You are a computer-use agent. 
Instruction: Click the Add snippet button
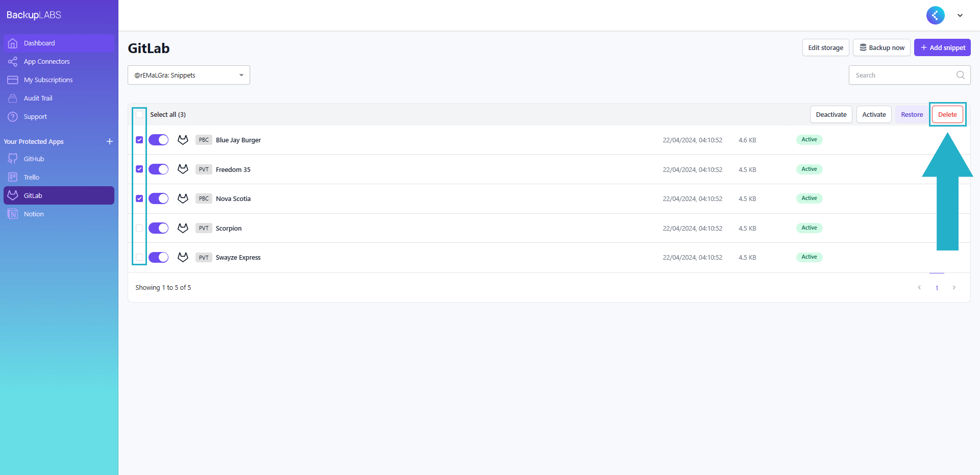[942, 47]
